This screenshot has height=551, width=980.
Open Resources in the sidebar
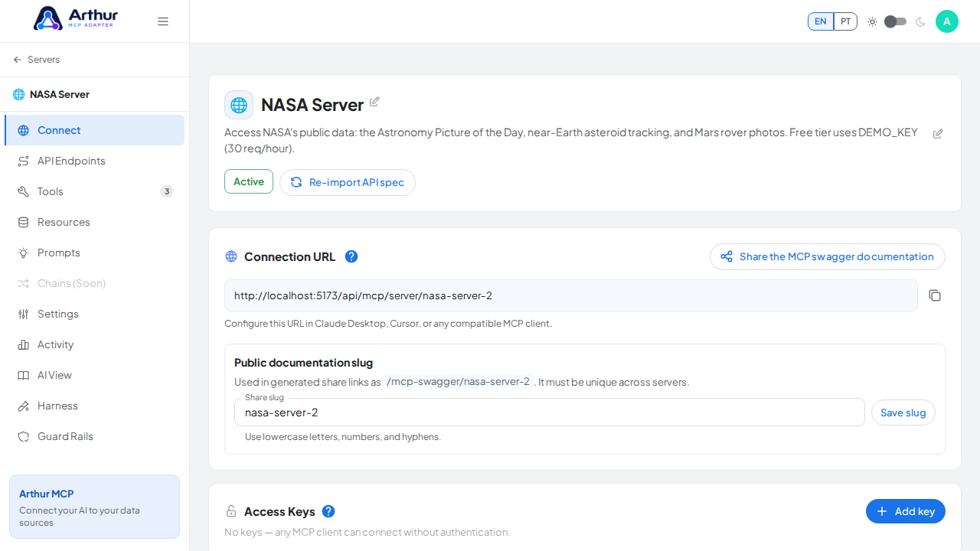pyautogui.click(x=94, y=222)
